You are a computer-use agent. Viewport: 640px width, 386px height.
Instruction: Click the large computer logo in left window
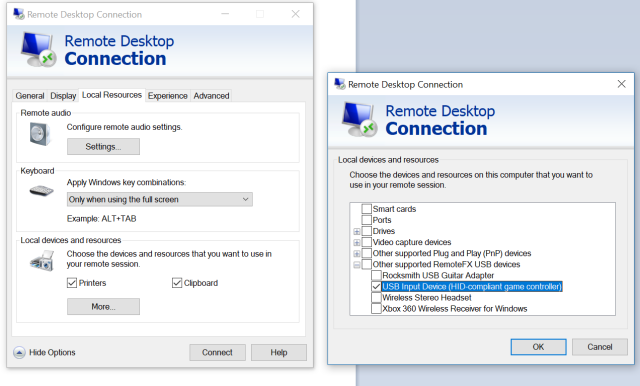coord(38,50)
